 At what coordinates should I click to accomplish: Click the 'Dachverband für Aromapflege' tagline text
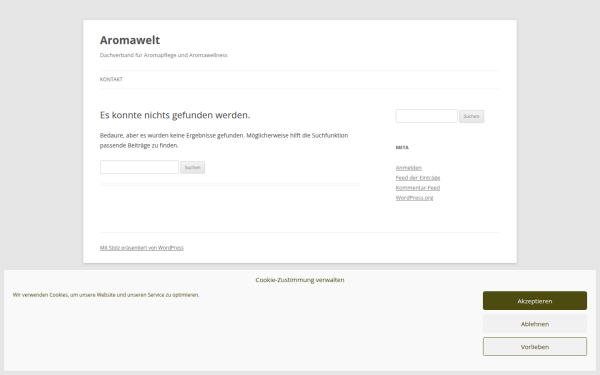pyautogui.click(x=164, y=55)
